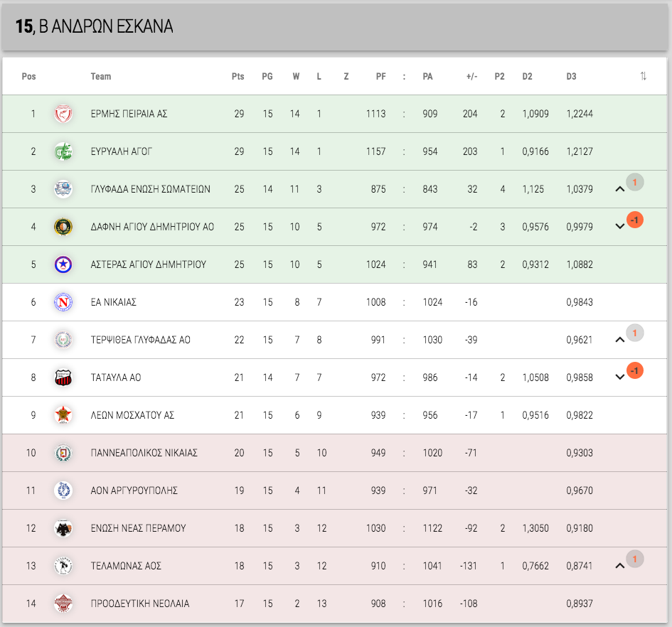Click the ΤΑΤΑΥΛΑ ΑΟ striped shield logo

tap(63, 377)
